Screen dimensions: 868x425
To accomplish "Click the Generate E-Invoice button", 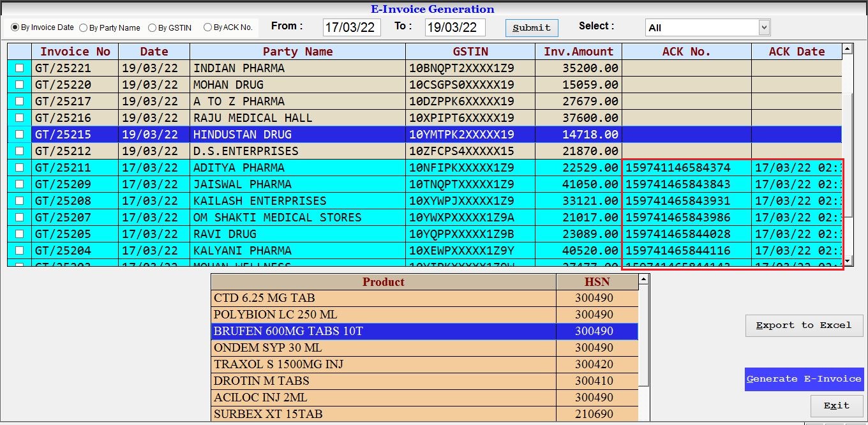I will click(804, 379).
